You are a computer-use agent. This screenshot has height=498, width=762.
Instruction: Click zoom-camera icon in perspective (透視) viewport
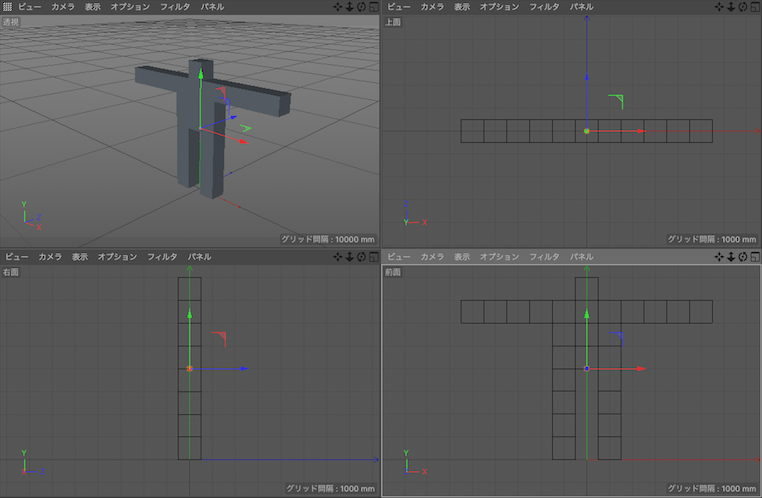click(349, 7)
